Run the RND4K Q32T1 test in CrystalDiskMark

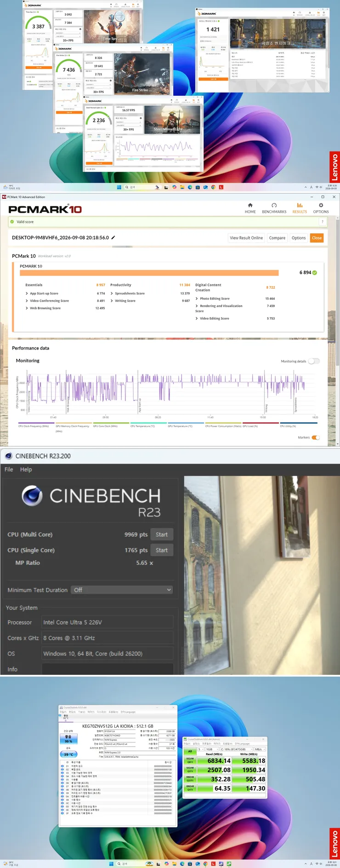(x=190, y=779)
